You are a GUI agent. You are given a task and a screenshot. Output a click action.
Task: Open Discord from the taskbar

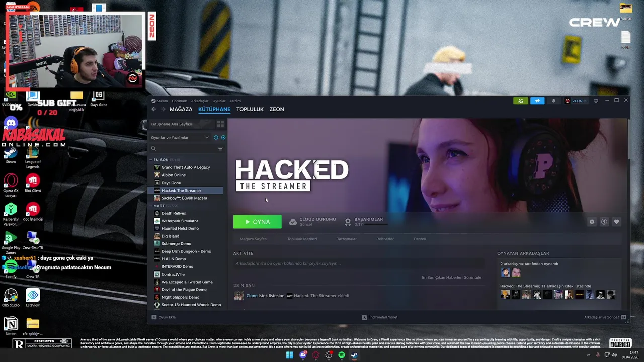coord(303,355)
